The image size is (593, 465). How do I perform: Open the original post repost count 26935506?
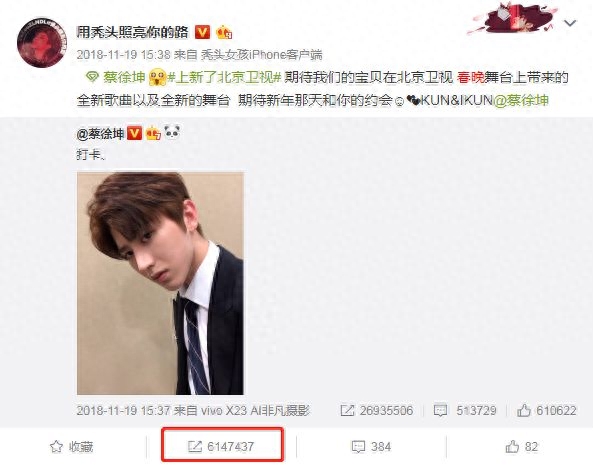coord(377,411)
